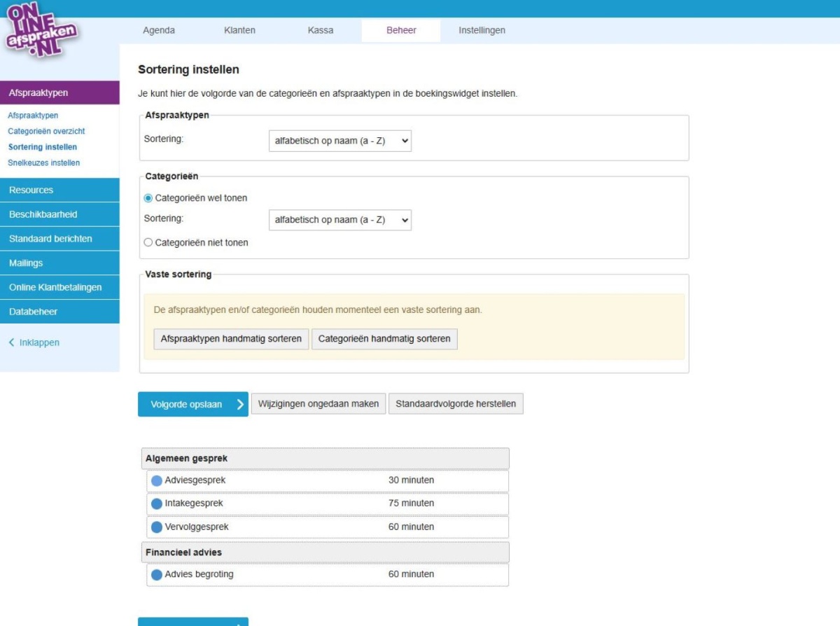Click Wijzigingen ongedaan maken button
Image resolution: width=840 pixels, height=626 pixels.
(x=318, y=404)
